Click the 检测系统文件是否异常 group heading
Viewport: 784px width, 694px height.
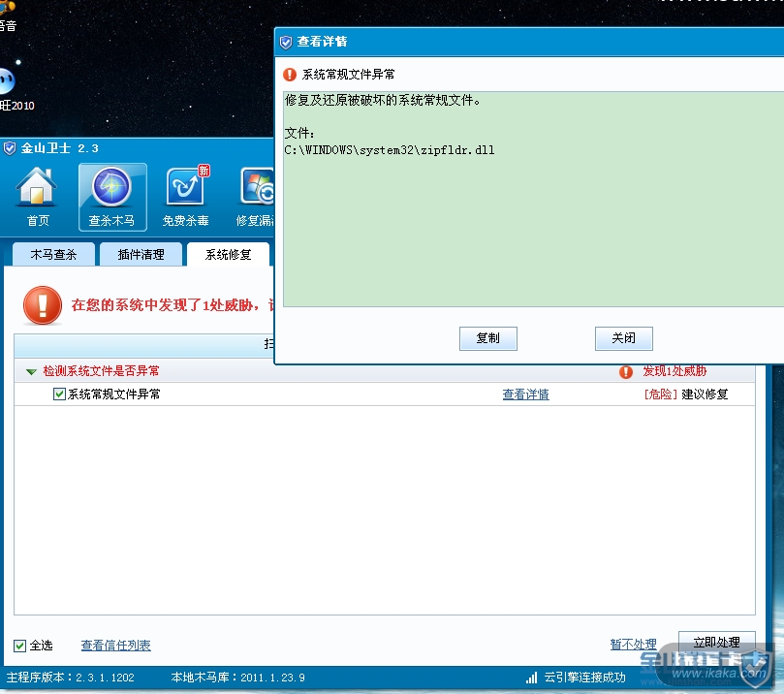tap(101, 371)
